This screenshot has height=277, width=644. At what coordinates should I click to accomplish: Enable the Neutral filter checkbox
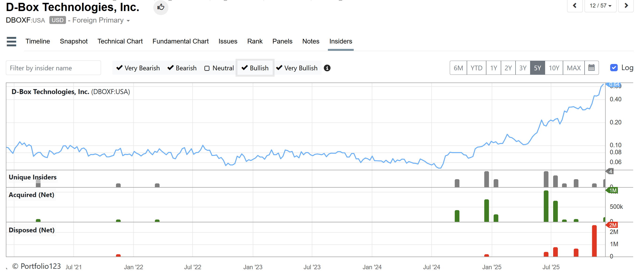(207, 68)
